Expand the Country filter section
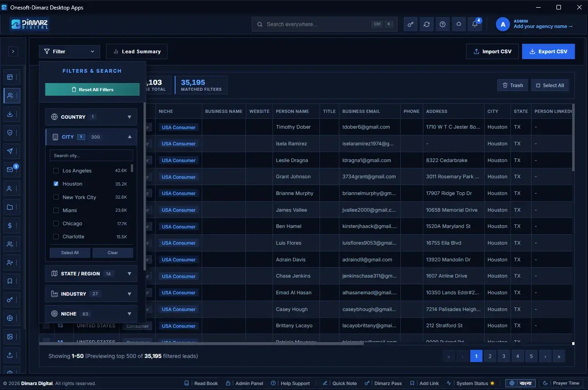Image resolution: width=588 pixels, height=390 pixels. click(x=91, y=117)
